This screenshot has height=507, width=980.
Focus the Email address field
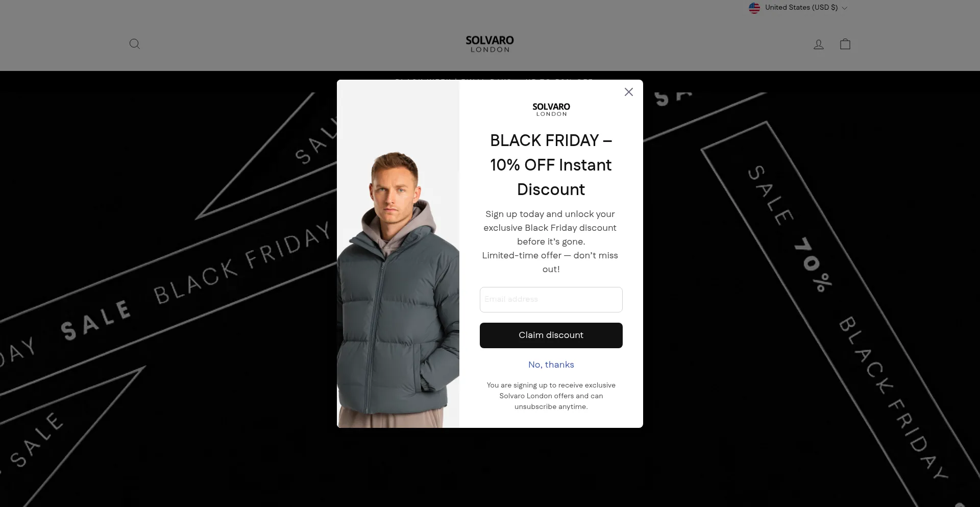pyautogui.click(x=551, y=300)
